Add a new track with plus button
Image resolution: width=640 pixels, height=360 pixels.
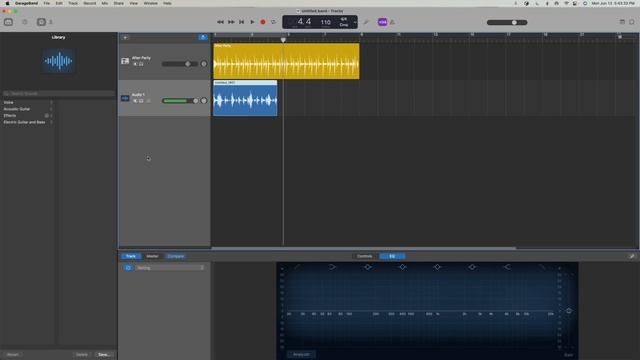125,38
